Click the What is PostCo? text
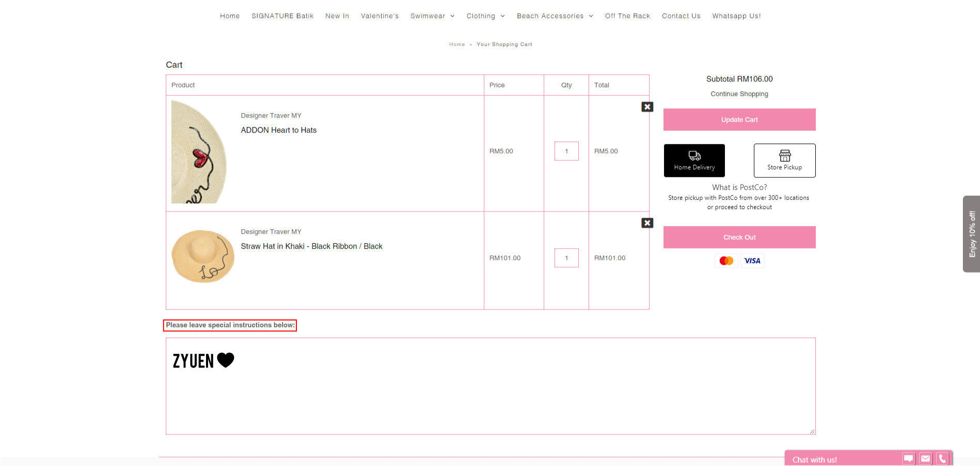Image resolution: width=980 pixels, height=466 pixels. click(739, 187)
